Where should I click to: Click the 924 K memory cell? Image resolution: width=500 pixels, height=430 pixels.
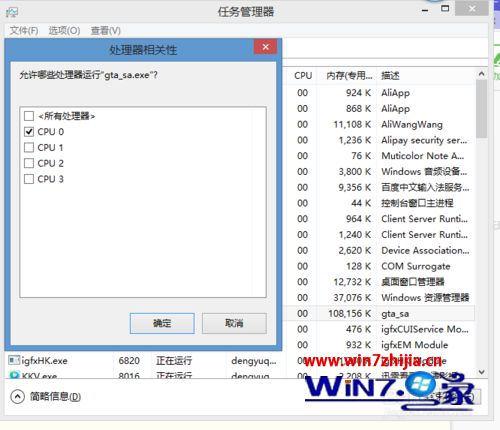click(x=358, y=93)
